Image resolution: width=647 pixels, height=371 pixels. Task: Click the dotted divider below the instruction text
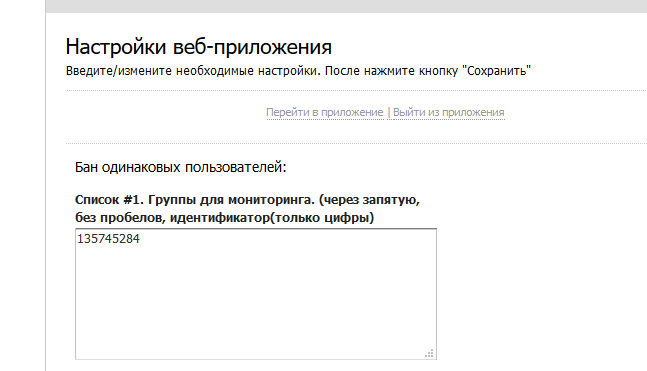[x=357, y=90]
